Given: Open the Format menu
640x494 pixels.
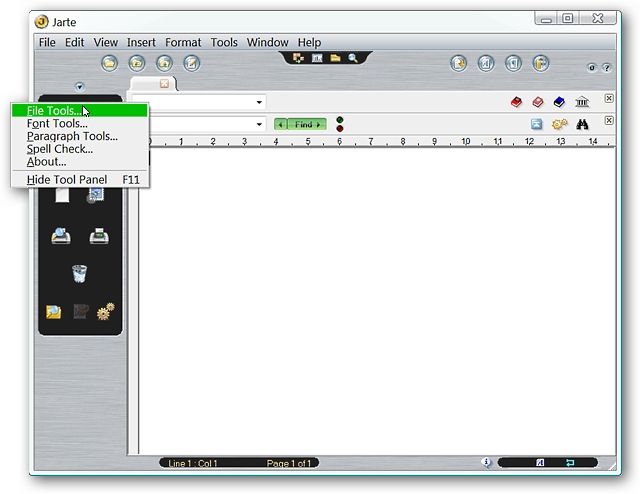Looking at the screenshot, I should [x=183, y=42].
